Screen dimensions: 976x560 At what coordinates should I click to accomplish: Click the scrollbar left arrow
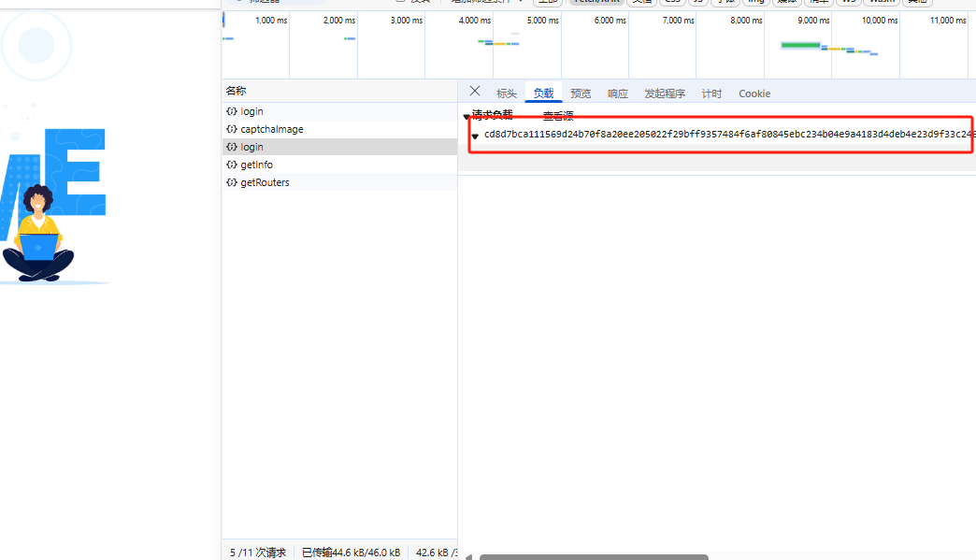point(468,557)
